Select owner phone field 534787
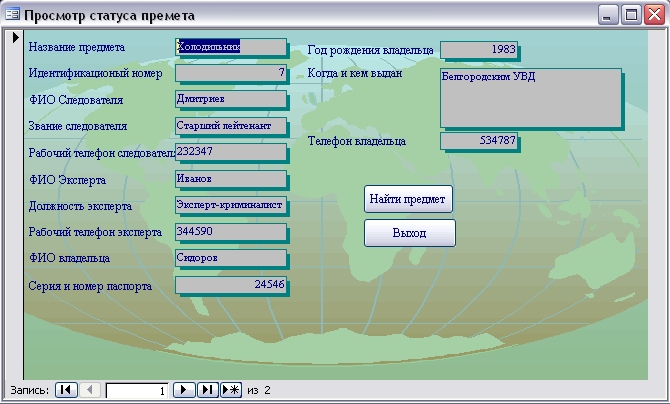Screen dimensions: 670x404 [x=479, y=141]
